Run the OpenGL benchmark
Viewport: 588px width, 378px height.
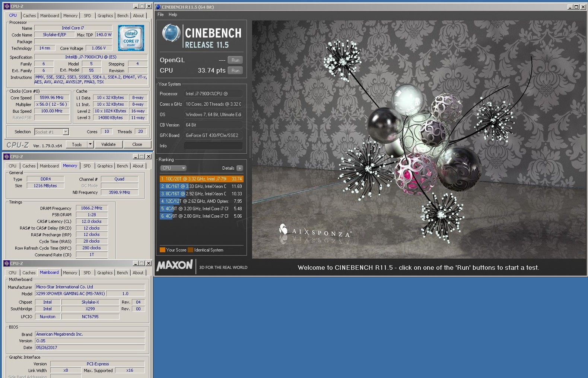coord(235,60)
